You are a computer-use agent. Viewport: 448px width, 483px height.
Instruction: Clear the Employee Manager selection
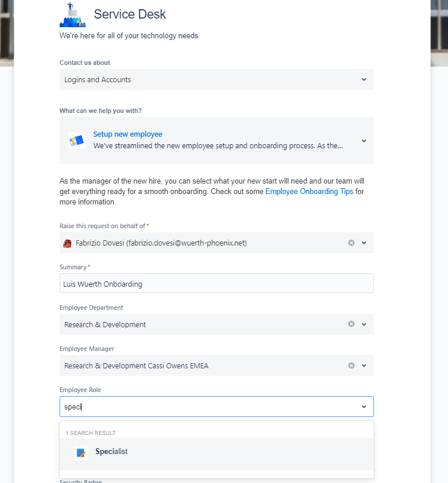pyautogui.click(x=351, y=365)
